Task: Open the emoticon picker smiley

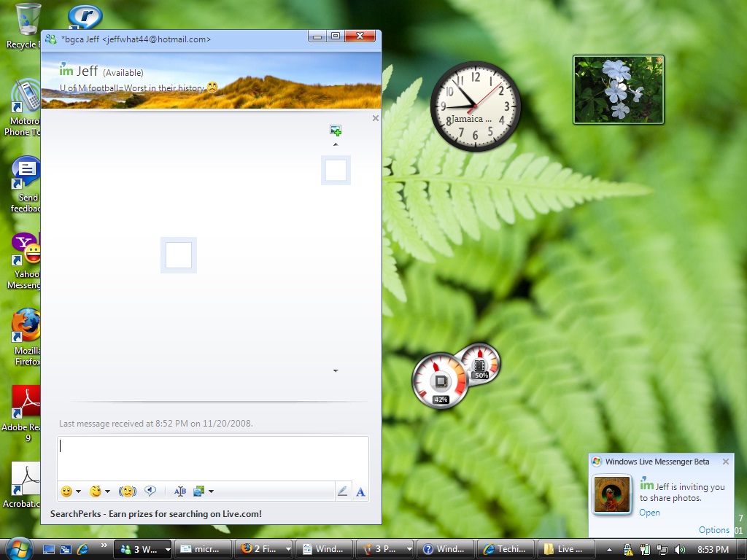Action: coord(66,491)
